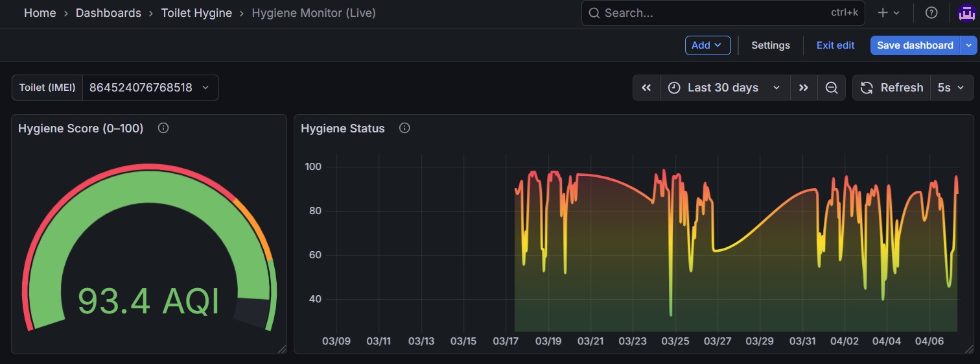Shift time range backward with double-left arrows

(x=646, y=88)
